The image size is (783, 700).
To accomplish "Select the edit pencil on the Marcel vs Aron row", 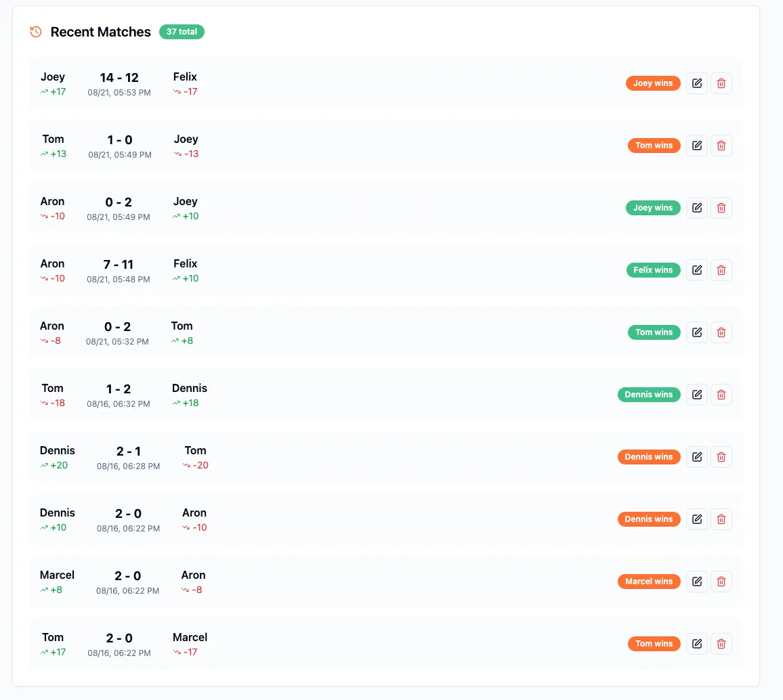I will pyautogui.click(x=697, y=581).
